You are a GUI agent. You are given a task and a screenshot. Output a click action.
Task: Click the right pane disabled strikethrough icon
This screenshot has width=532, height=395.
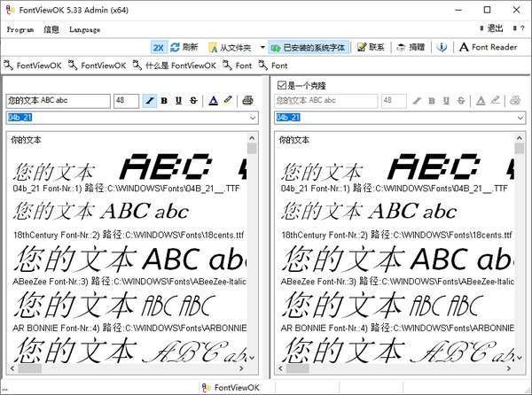[461, 101]
